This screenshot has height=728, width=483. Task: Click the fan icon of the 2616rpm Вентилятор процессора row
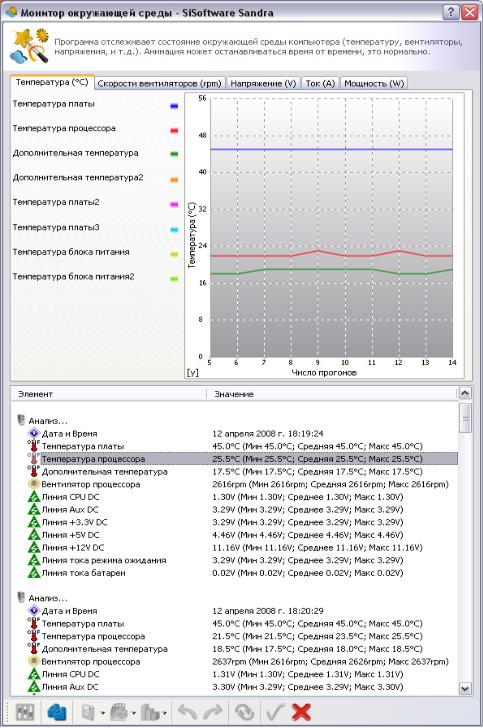[33, 484]
